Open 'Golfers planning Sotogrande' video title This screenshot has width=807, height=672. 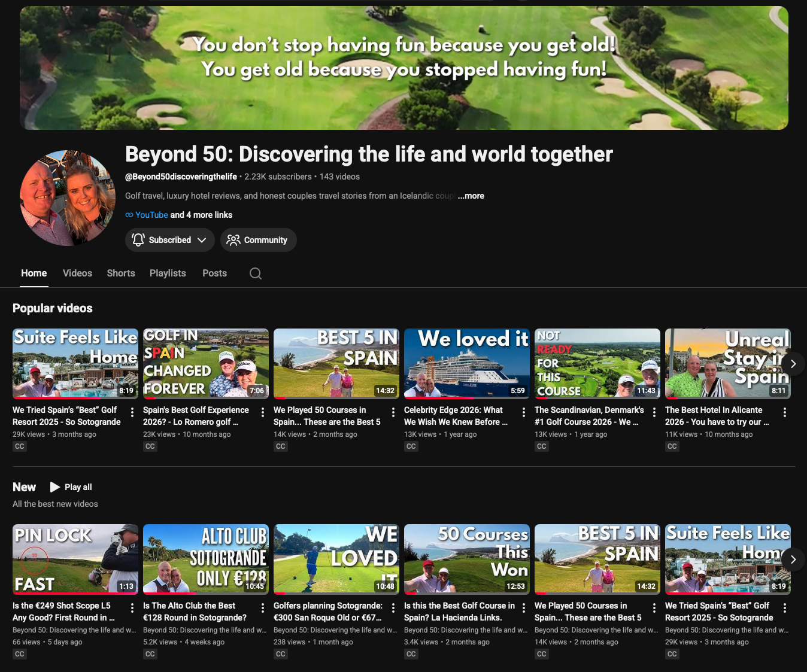click(x=328, y=612)
